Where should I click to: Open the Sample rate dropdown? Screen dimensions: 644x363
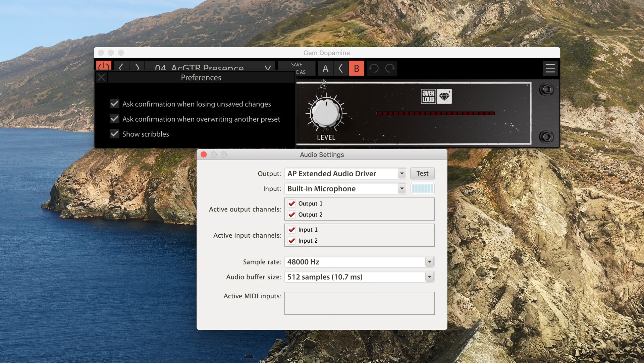coord(429,262)
